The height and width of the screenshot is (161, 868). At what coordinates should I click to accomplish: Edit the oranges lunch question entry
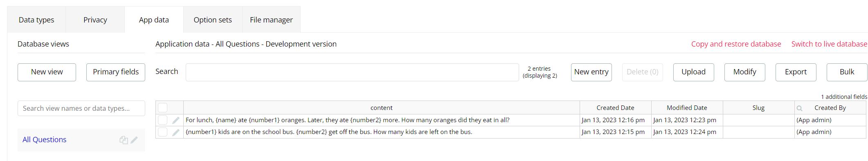click(176, 120)
